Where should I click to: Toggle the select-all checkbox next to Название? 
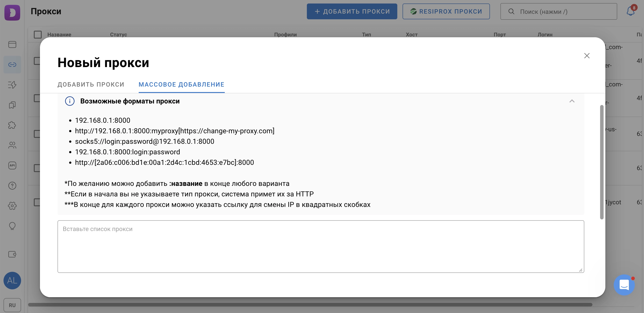38,34
